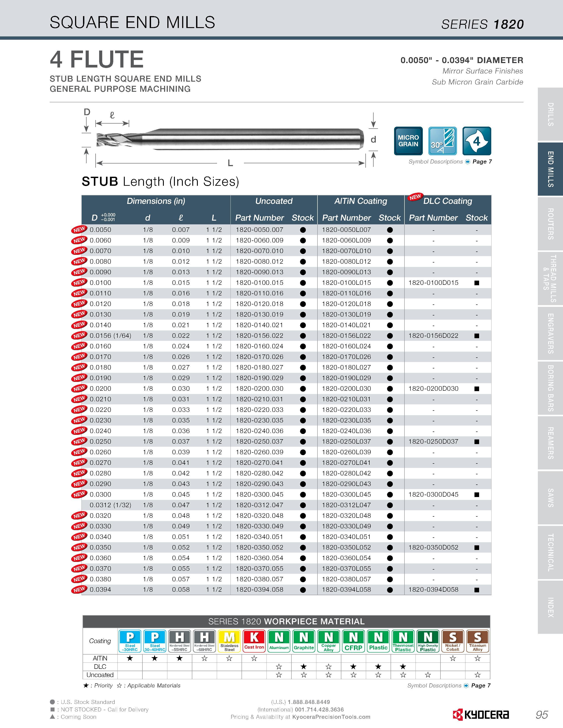Open the DRILLS side tab
The image size is (563, 728).
550,114
